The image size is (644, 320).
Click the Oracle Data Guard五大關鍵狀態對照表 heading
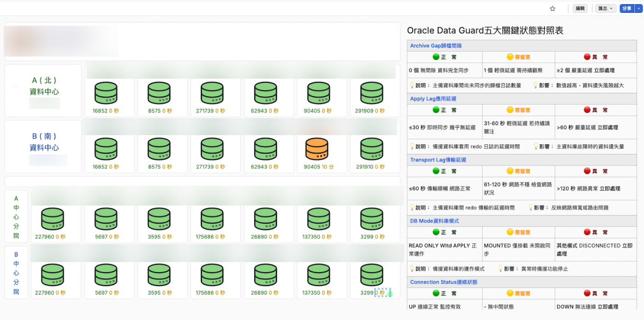point(485,31)
